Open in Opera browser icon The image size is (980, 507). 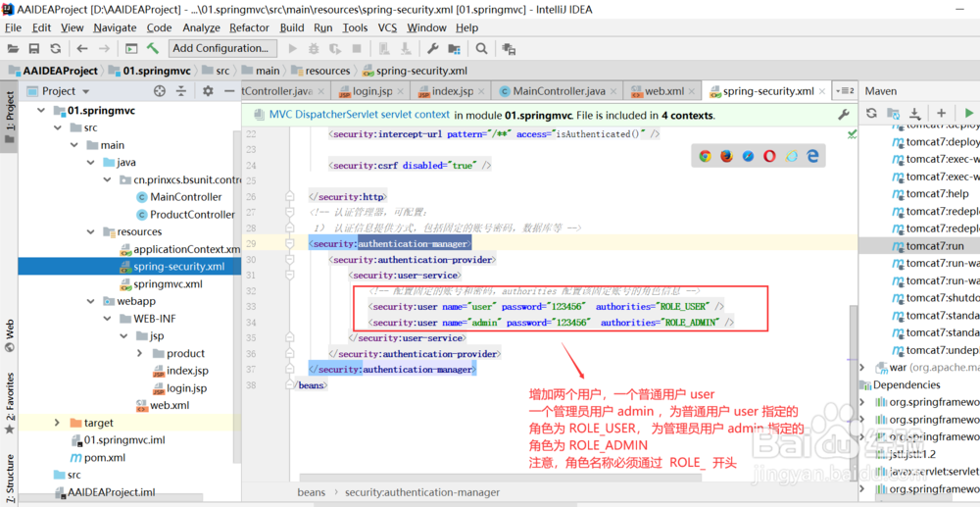point(770,156)
